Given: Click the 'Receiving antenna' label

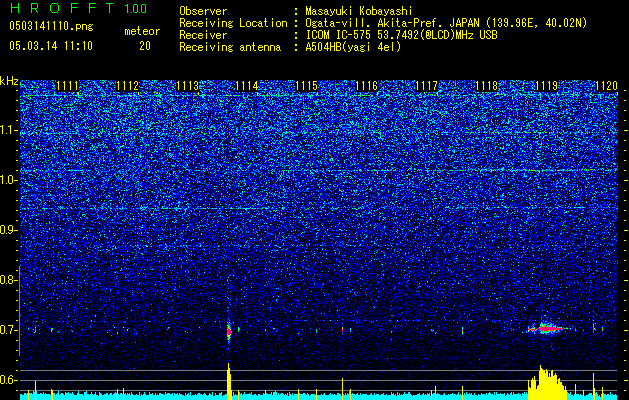Looking at the screenshot, I should pyautogui.click(x=230, y=47).
